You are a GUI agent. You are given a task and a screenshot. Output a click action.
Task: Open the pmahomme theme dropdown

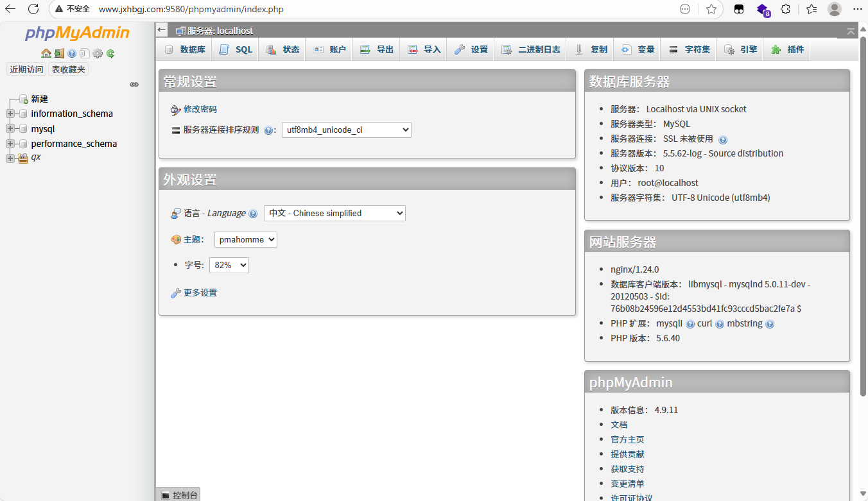pyautogui.click(x=246, y=239)
